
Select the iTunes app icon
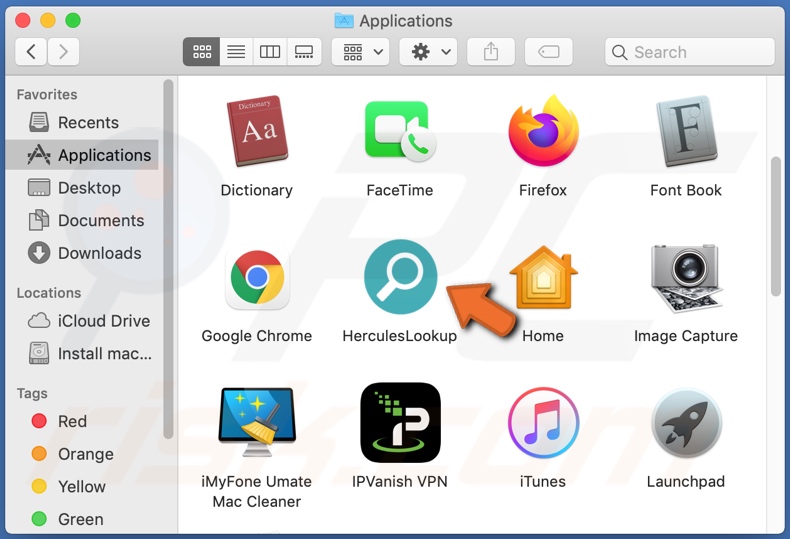coord(542,423)
